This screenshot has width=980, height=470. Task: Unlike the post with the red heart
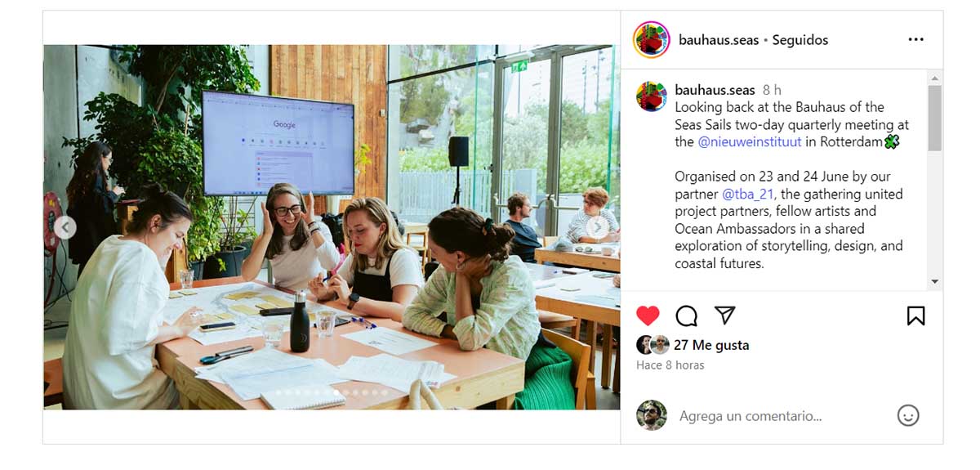point(648,316)
